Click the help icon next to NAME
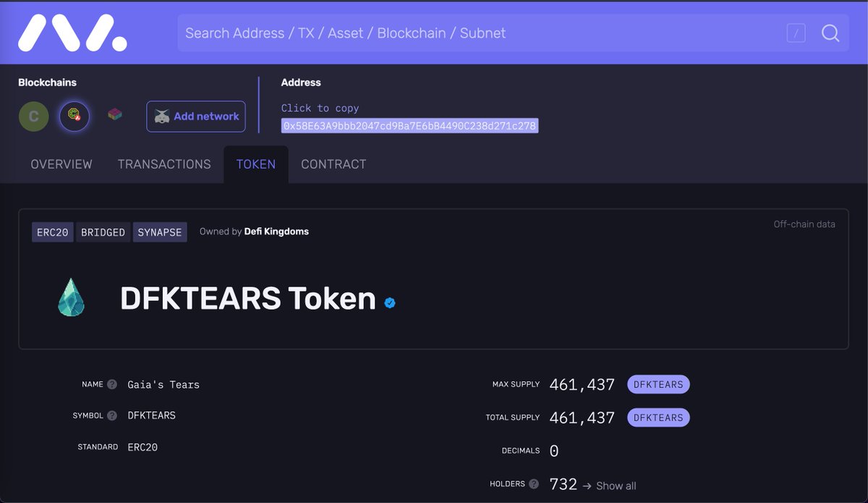 pos(112,384)
